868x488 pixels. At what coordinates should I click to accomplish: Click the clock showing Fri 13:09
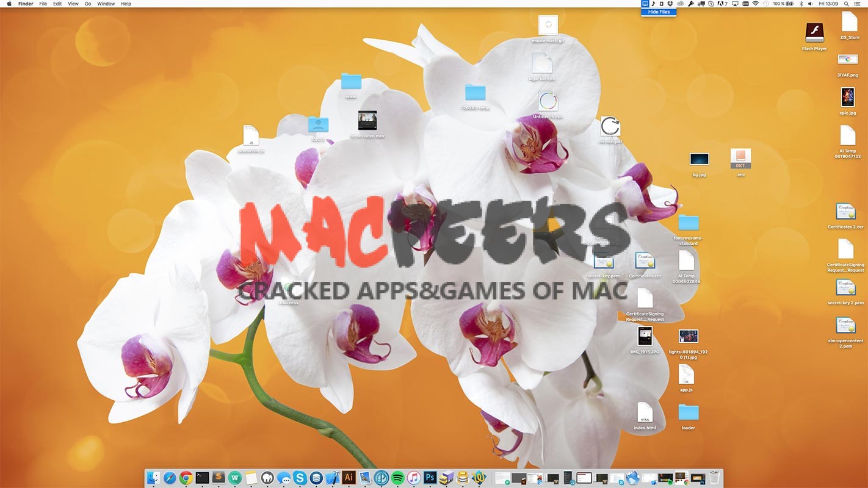click(830, 4)
